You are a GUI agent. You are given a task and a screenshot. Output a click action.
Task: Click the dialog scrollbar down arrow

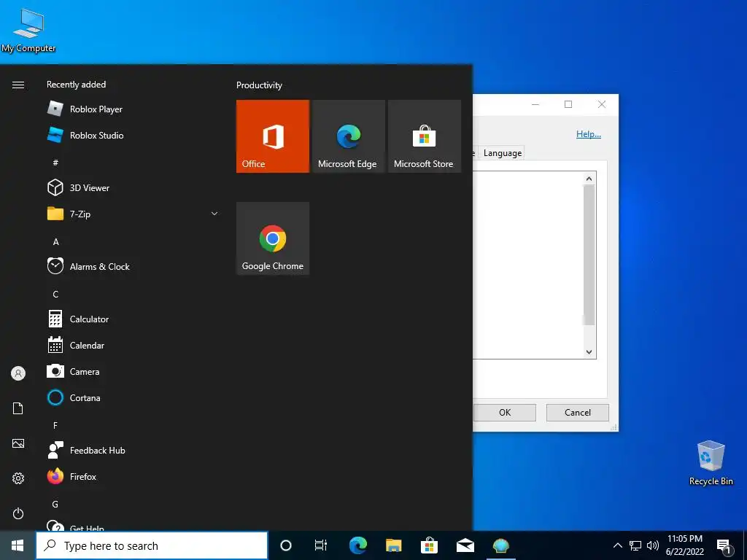[589, 352]
